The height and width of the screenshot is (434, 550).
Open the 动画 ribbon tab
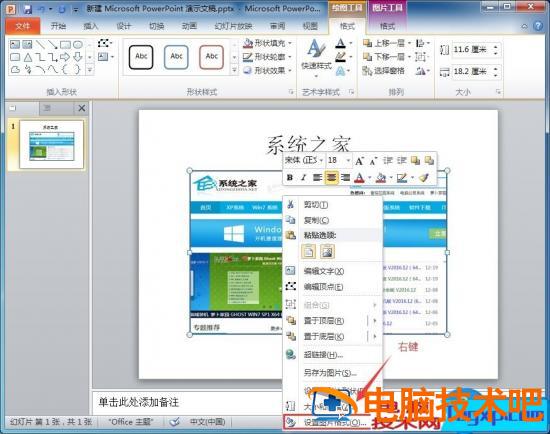click(189, 26)
